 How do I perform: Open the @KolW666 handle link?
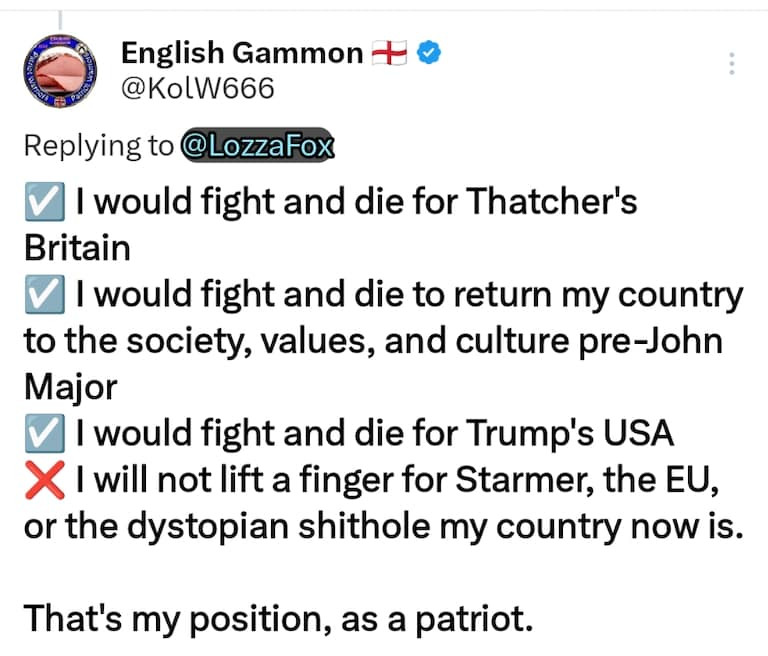(x=196, y=88)
